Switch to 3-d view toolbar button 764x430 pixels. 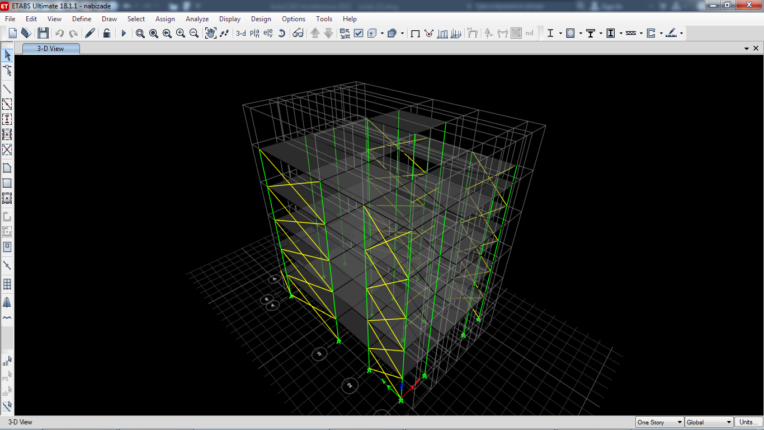pos(240,33)
